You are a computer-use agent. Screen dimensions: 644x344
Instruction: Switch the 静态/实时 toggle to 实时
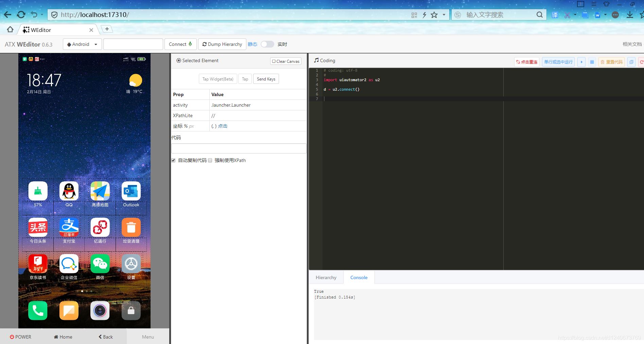pos(267,44)
